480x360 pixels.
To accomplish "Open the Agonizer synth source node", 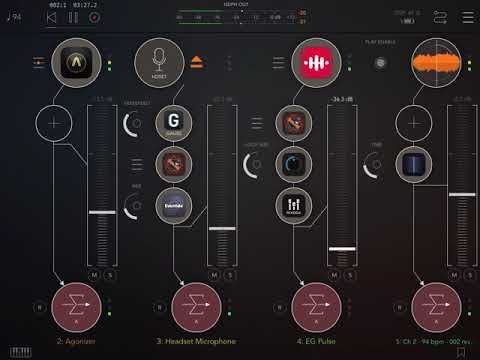I will coord(76,63).
